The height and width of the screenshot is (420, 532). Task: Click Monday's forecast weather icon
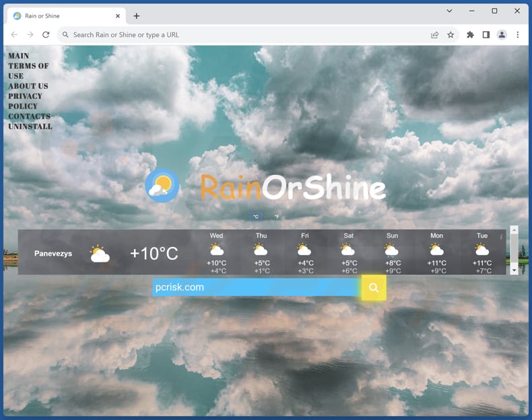(436, 250)
